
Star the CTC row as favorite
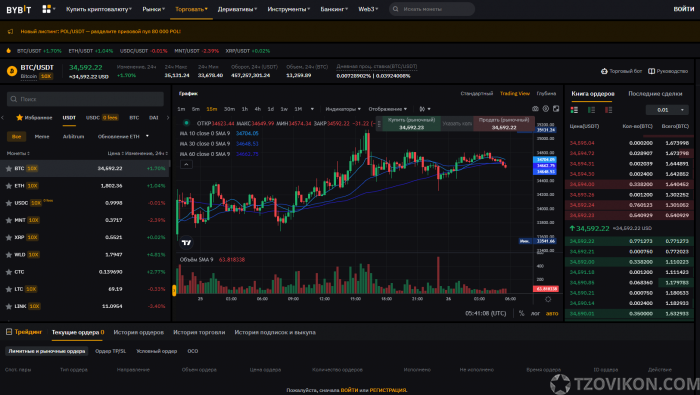(8, 272)
